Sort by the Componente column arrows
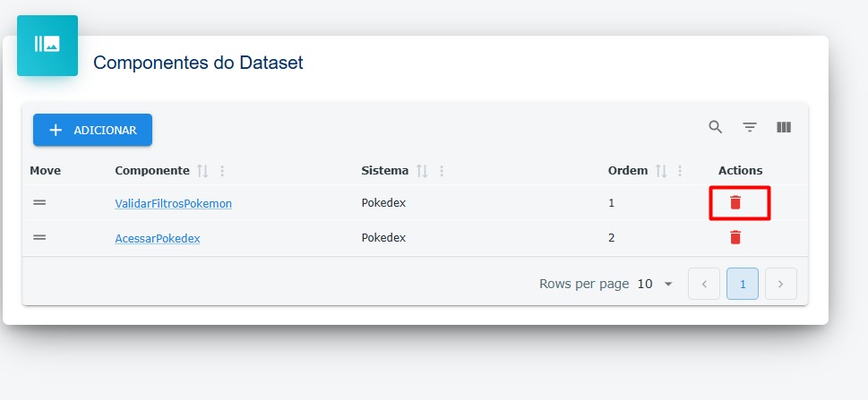Screen dimensions: 868x400 tap(202, 171)
